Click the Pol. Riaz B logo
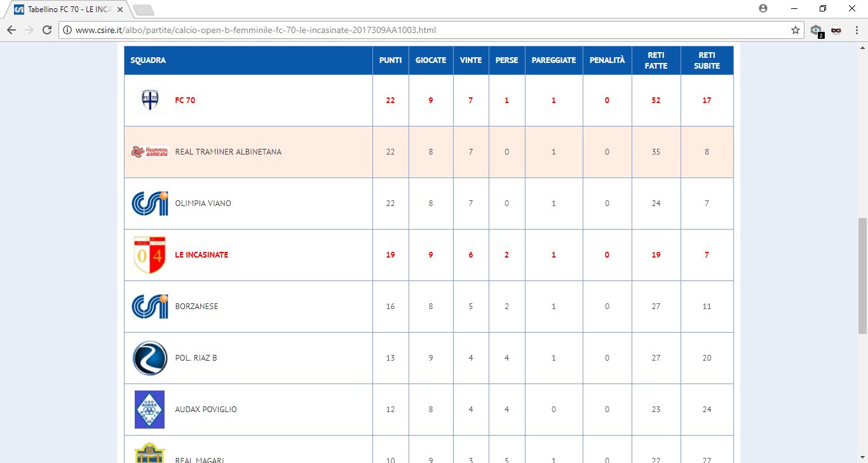This screenshot has height=463, width=868. point(149,358)
